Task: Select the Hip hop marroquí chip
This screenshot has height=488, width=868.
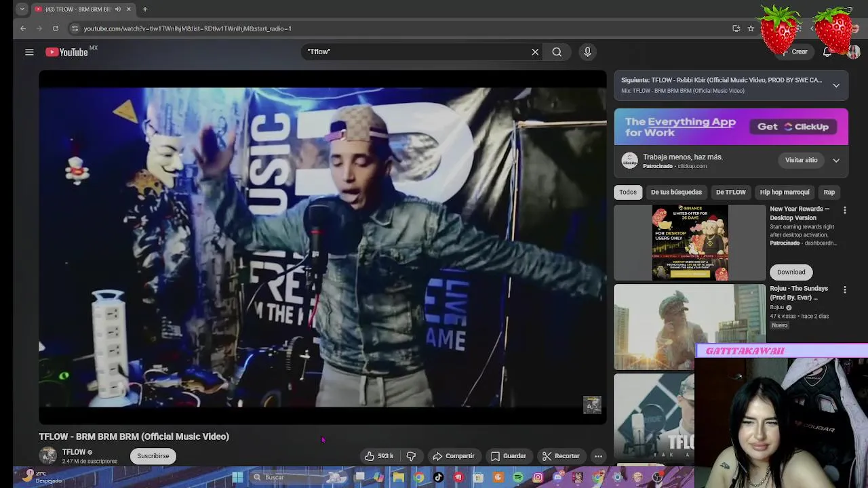Action: pos(785,192)
